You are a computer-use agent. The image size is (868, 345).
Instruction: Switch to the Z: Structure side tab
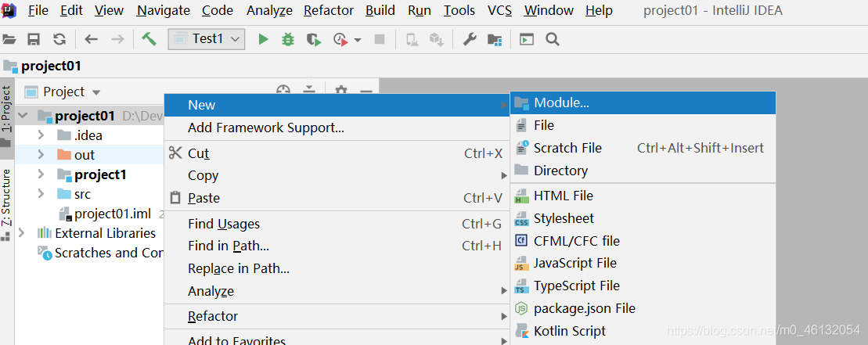click(x=6, y=204)
